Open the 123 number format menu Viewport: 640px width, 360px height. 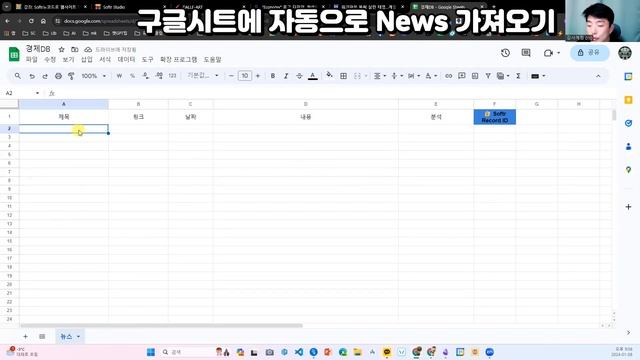pos(172,76)
